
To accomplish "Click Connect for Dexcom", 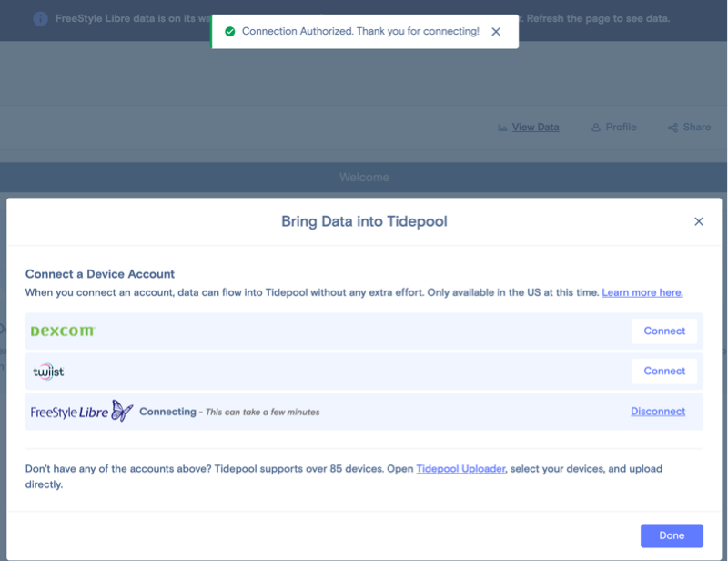I will pos(664,331).
